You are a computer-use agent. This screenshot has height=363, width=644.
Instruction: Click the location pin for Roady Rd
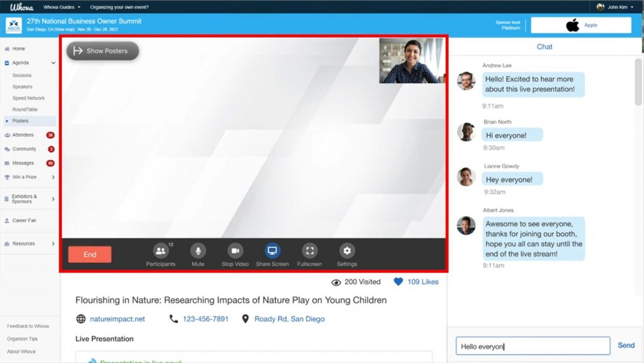(x=245, y=318)
